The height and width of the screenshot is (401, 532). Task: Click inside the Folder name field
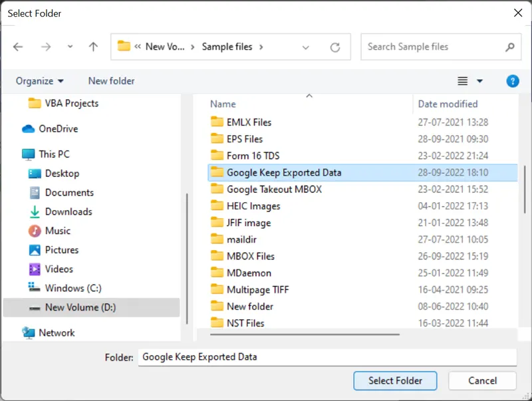click(327, 357)
